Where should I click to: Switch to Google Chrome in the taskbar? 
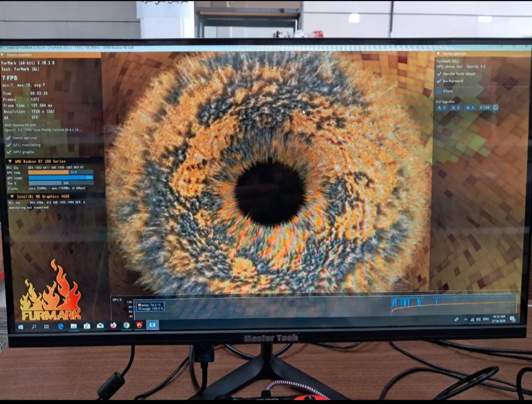126,325
